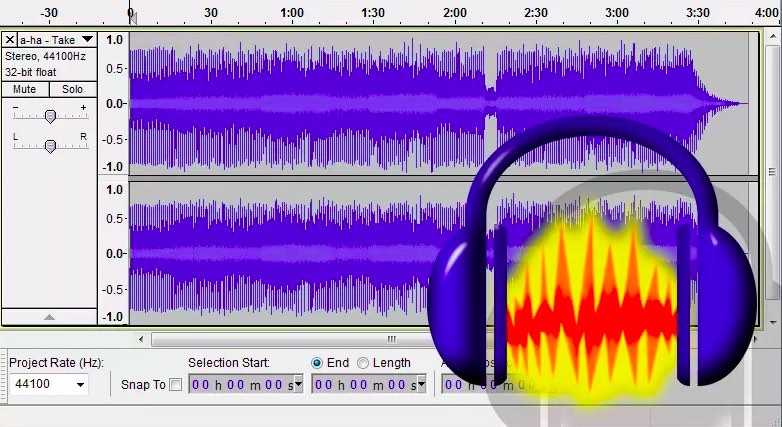Image resolution: width=782 pixels, height=427 pixels.
Task: Click the timeline ruler at 1:00
Action: tap(292, 14)
